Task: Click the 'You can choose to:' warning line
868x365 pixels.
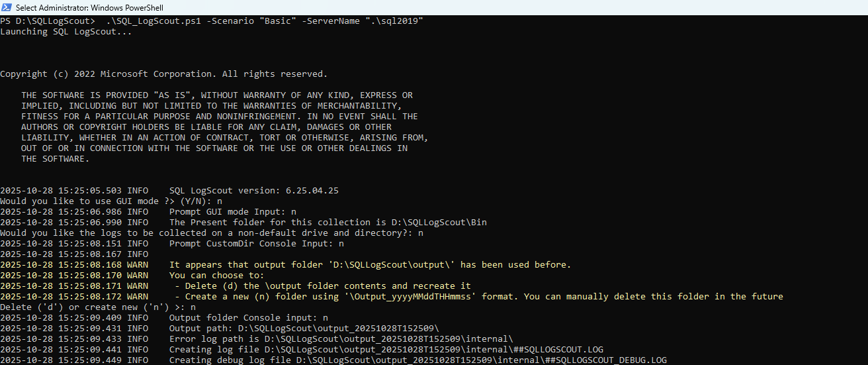Action: [x=132, y=276]
